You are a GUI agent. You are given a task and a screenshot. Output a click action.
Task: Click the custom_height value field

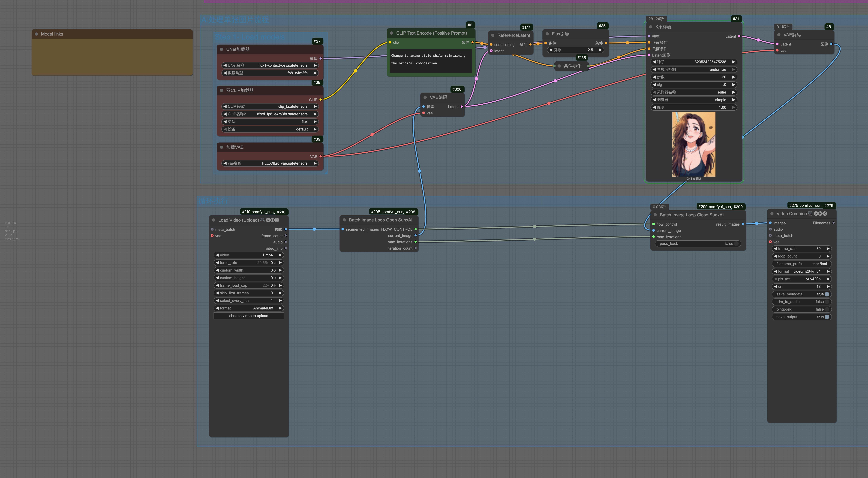(249, 278)
